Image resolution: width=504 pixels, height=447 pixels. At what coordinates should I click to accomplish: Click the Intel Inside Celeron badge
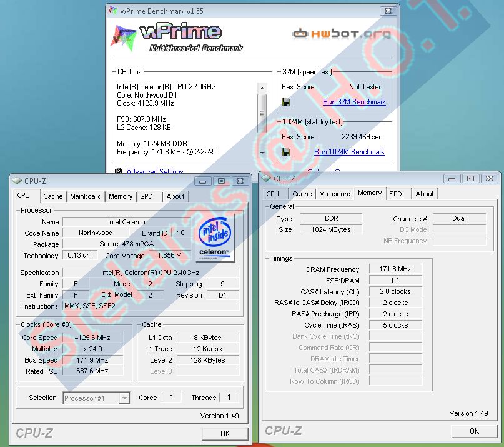pyautogui.click(x=214, y=238)
